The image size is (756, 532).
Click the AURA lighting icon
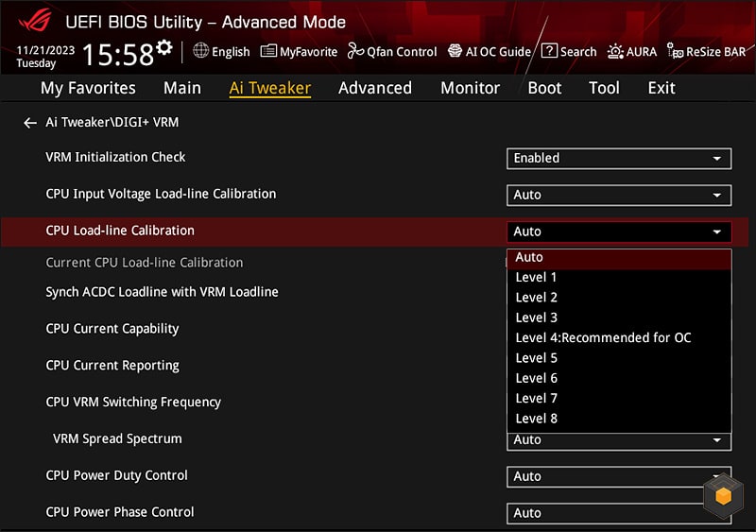tap(615, 51)
